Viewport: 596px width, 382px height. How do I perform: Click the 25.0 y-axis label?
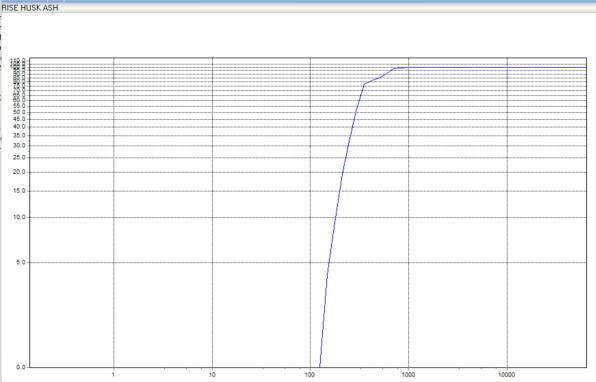19,157
